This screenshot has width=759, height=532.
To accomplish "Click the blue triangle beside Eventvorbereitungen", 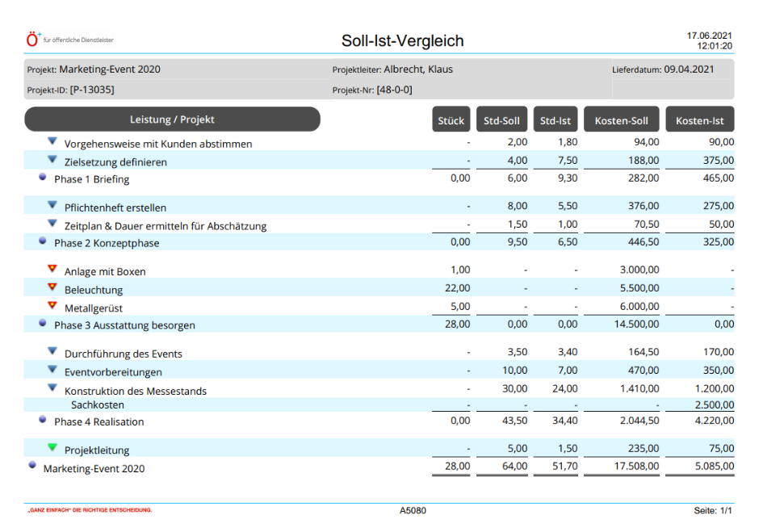I will 52,370.
